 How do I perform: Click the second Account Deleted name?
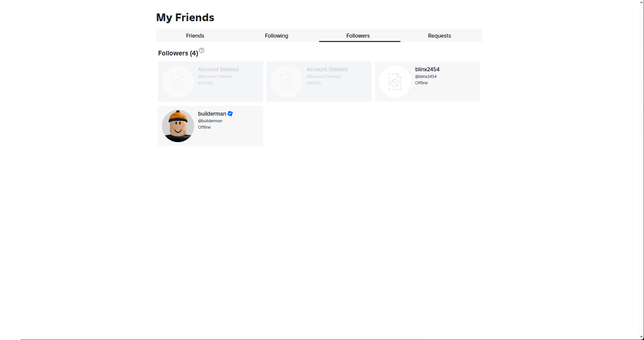coord(327,69)
